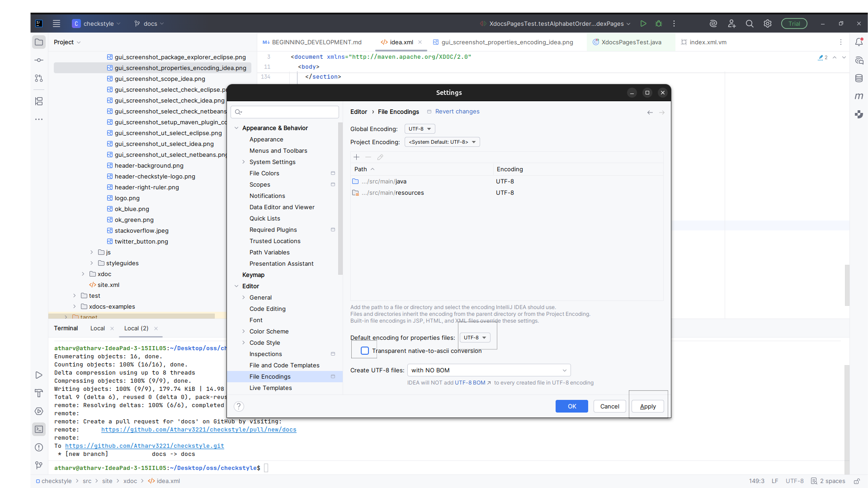Open the Commit tool window icon

click(x=39, y=60)
